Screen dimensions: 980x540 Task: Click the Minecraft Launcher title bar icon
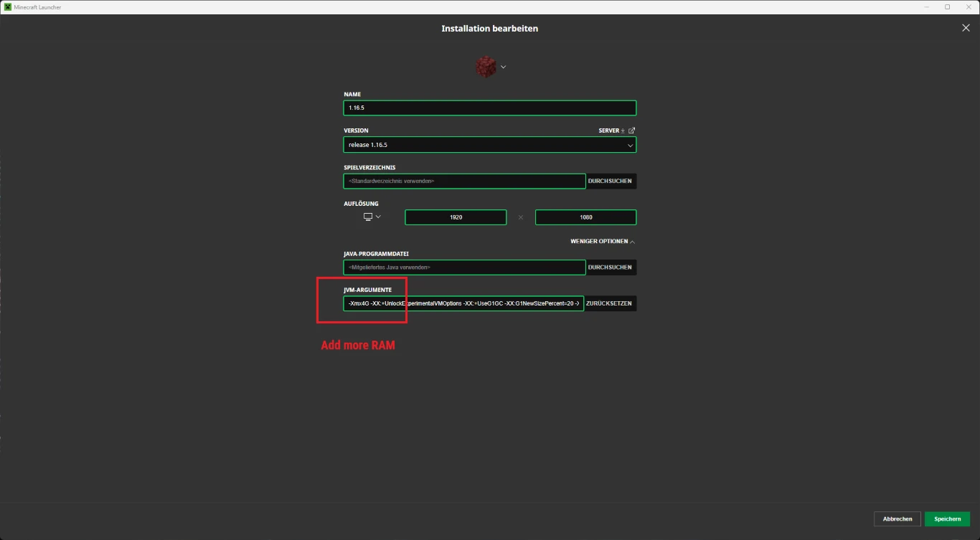pos(7,6)
